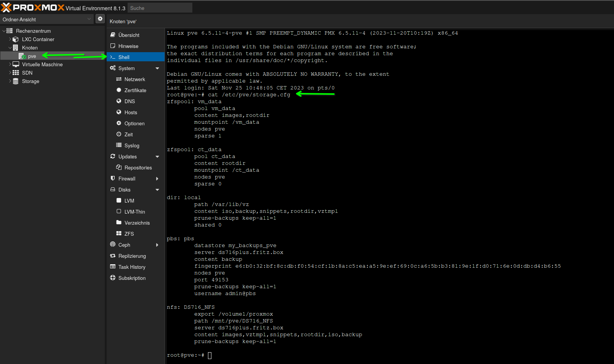Expand the Ceph submenu arrow
614x364 pixels.
[x=157, y=245]
